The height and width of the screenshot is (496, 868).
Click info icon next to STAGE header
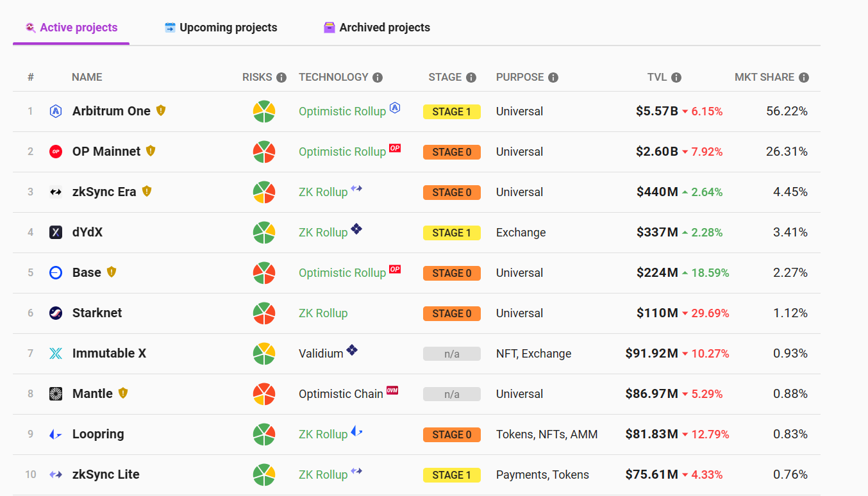point(471,78)
